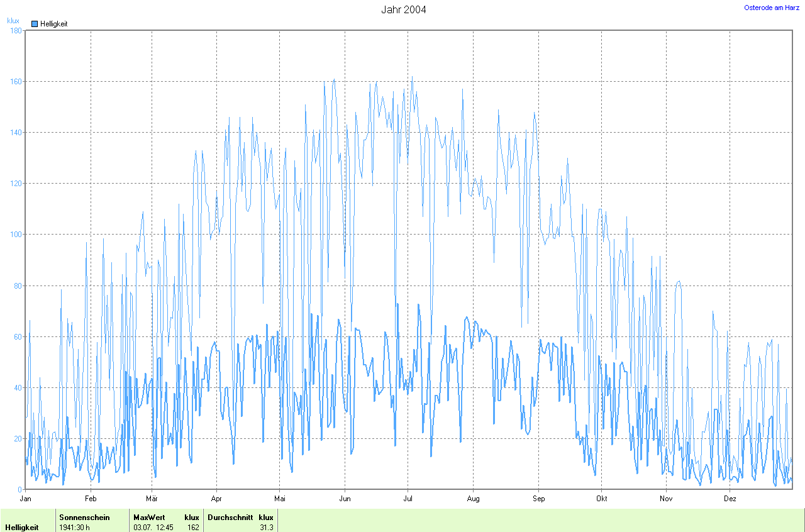Click the blue Helligkeit legend color swatch
The width and height of the screenshot is (805, 532).
click(x=35, y=24)
